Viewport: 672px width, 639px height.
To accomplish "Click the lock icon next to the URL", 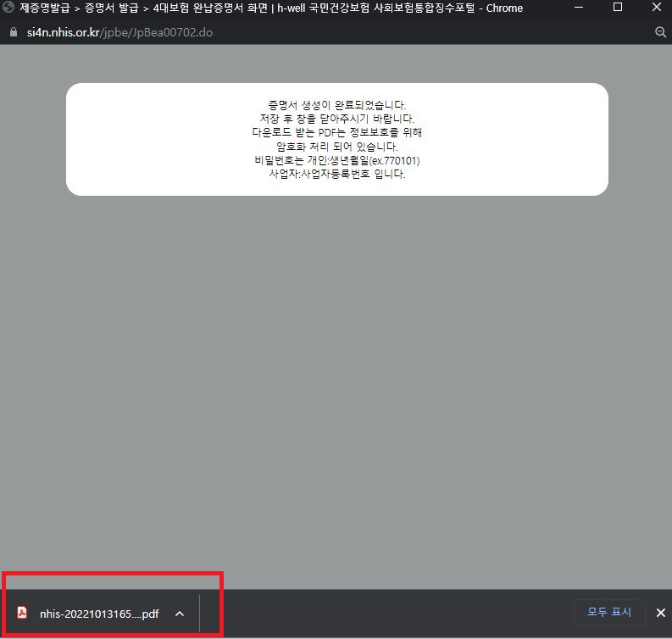I will coord(14,32).
